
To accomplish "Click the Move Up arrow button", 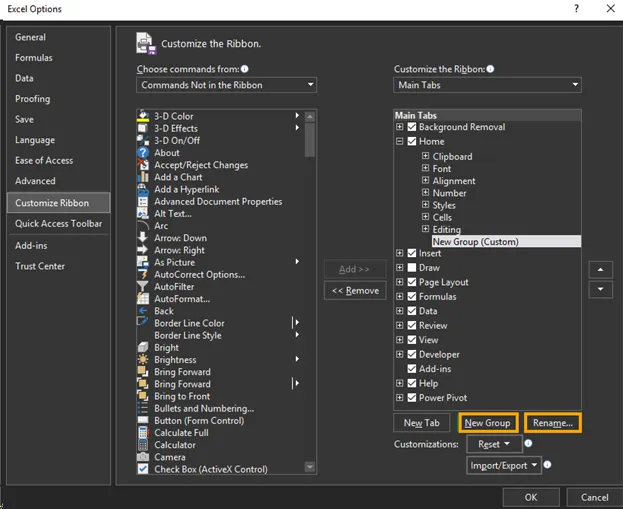I will pos(600,269).
